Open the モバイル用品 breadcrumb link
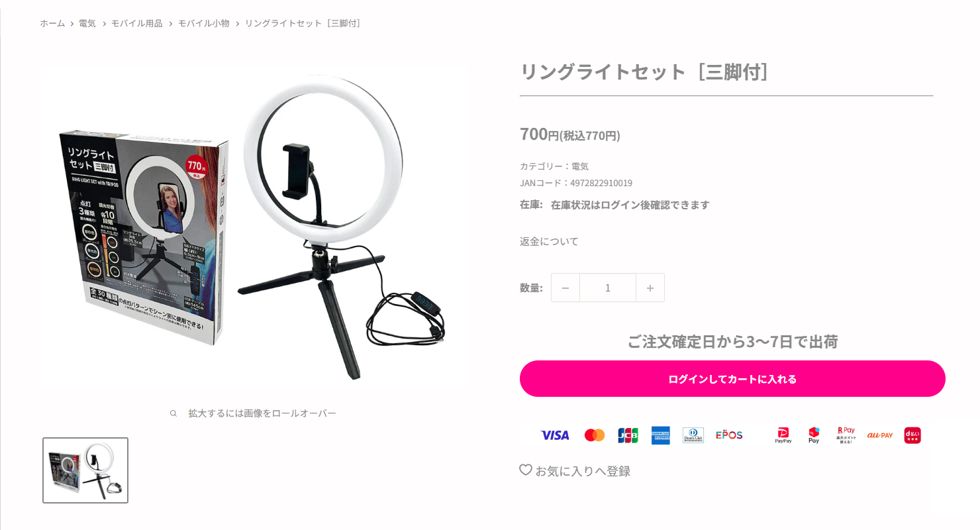This screenshot has width=980, height=530. (x=137, y=23)
